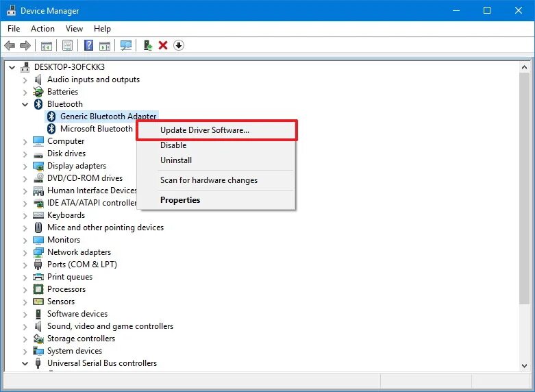
Task: Expand the Display adapters chevron
Action: (x=25, y=166)
